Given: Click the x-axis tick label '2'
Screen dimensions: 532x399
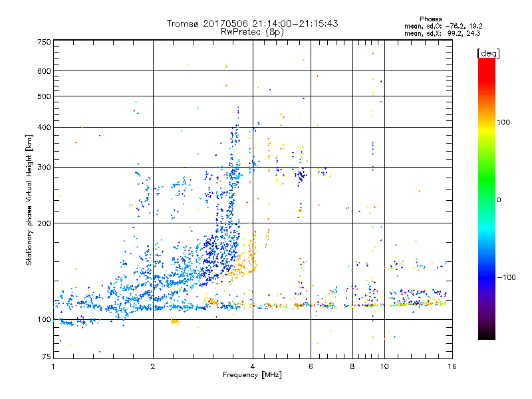Looking at the screenshot, I should (153, 366).
